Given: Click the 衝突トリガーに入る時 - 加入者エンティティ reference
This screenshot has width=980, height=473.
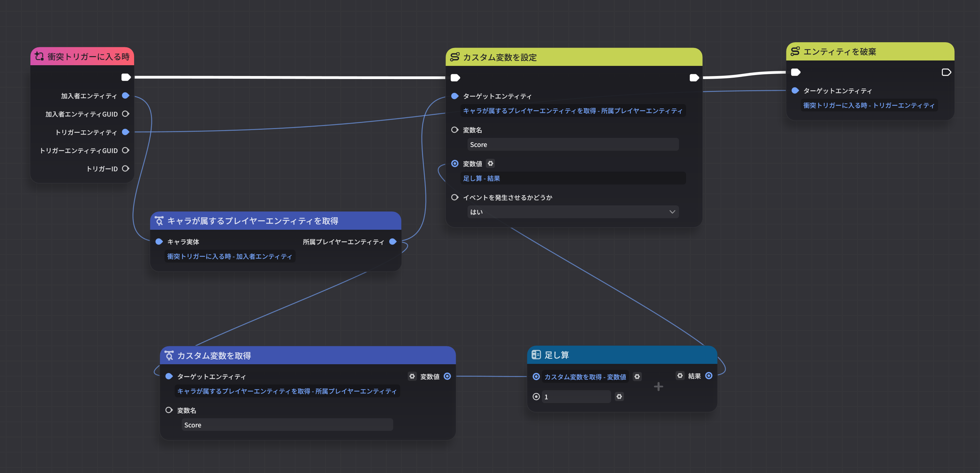Looking at the screenshot, I should click(230, 256).
